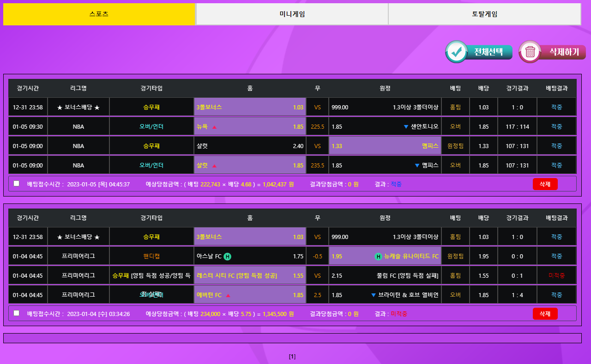The image size is (591, 364).
Task: Click blue down arrow beside 브라이턴 & 호브 앨비언
Action: [374, 295]
